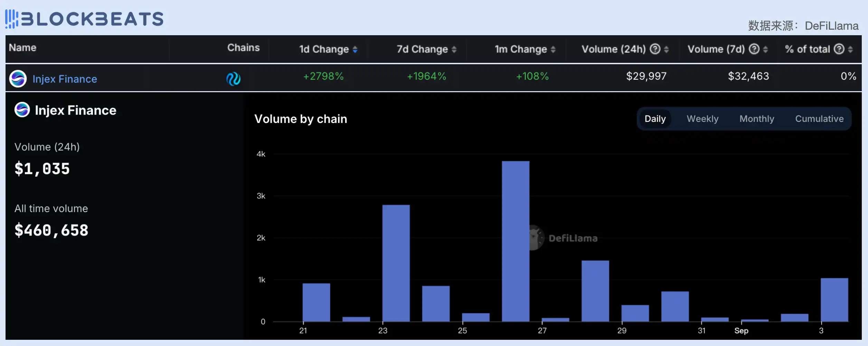Screen dimensions: 868x346
Task: Click the DefiLlama watermark logo in chart
Action: pyautogui.click(x=535, y=238)
